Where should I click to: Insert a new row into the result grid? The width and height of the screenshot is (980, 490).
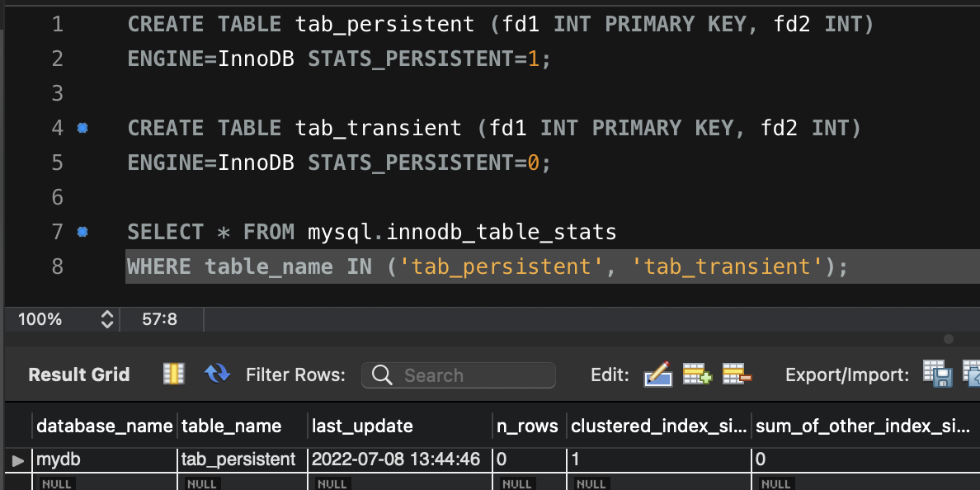[697, 374]
